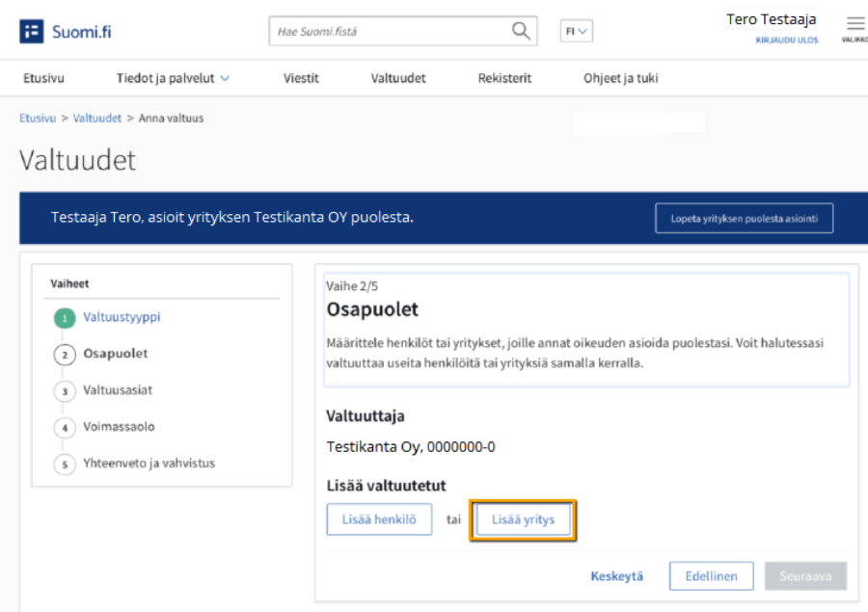
Task: Click step 3 number circle
Action: (x=64, y=391)
